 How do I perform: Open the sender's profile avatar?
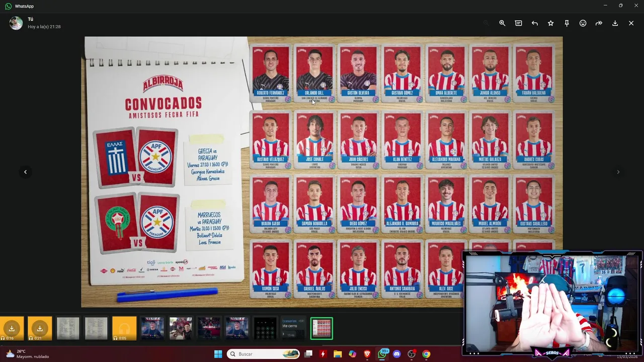pyautogui.click(x=16, y=23)
